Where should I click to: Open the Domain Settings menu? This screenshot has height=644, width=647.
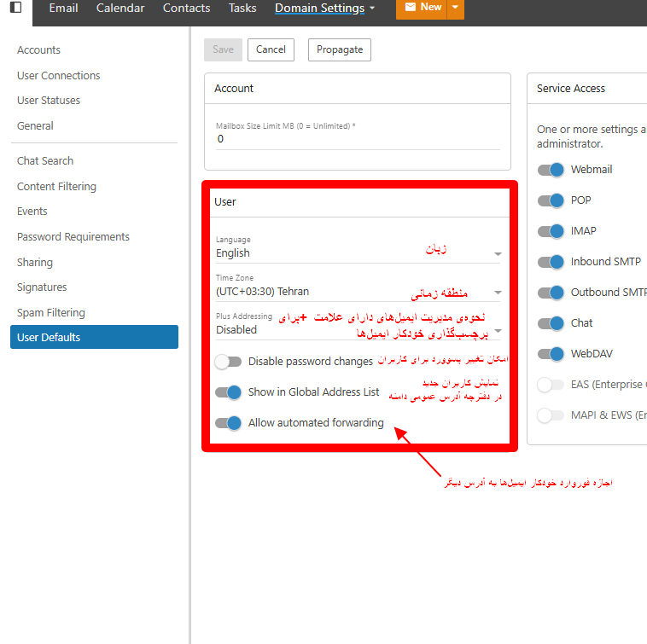click(324, 9)
